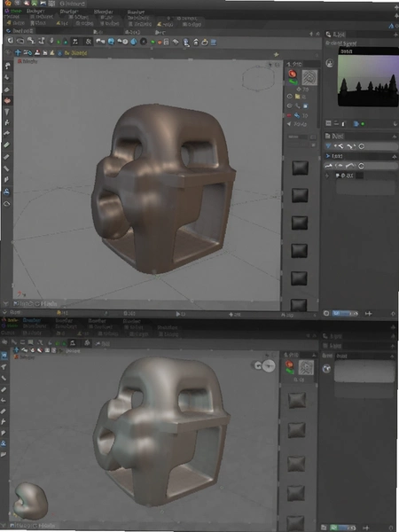Click the red icon in upper window's second toolbar row
This screenshot has height=532, width=399.
pos(37,52)
